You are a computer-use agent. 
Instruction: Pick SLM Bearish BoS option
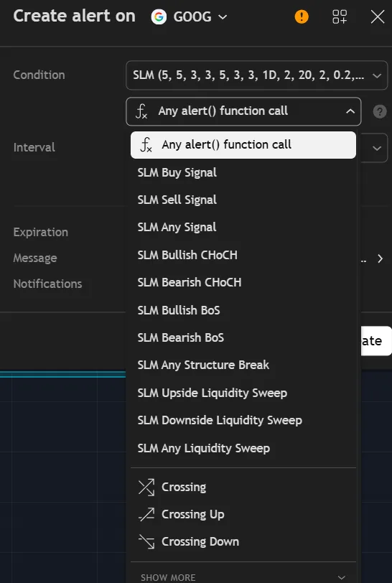[243, 337]
